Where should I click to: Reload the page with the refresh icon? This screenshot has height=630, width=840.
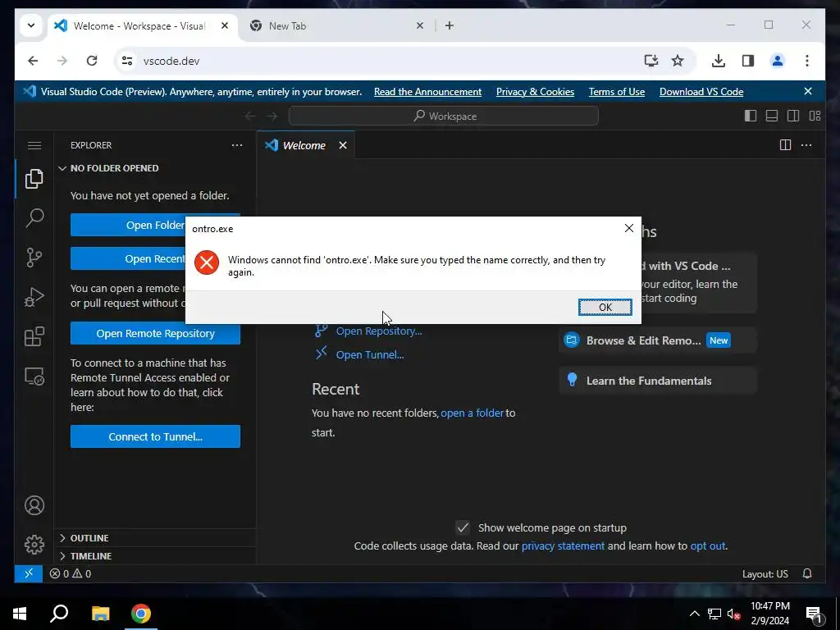coord(92,61)
